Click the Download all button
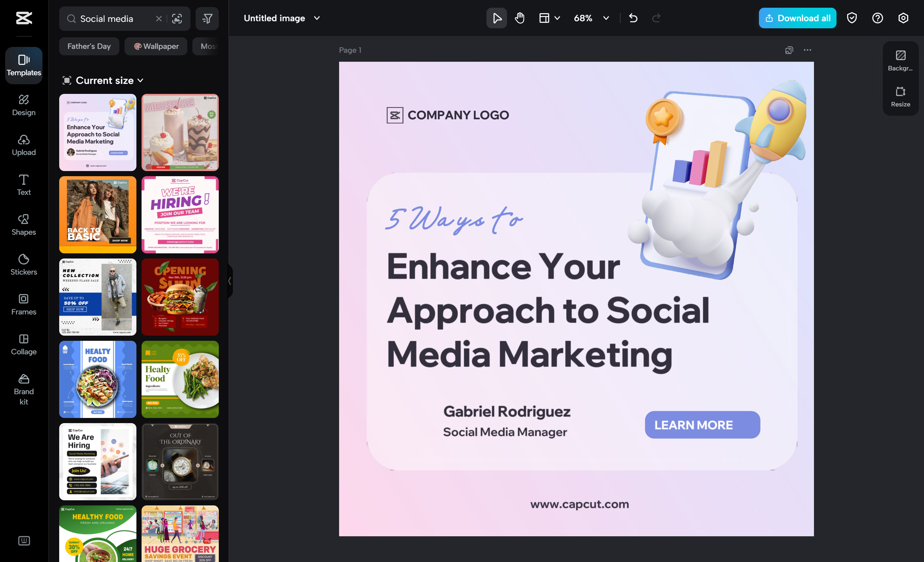Screen dimensions: 924x562 coord(797,18)
